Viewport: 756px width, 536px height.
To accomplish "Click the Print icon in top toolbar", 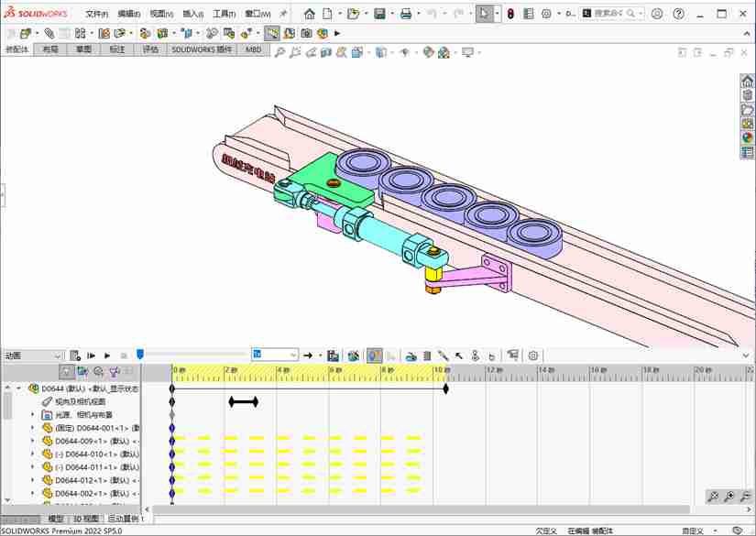I will pyautogui.click(x=406, y=14).
